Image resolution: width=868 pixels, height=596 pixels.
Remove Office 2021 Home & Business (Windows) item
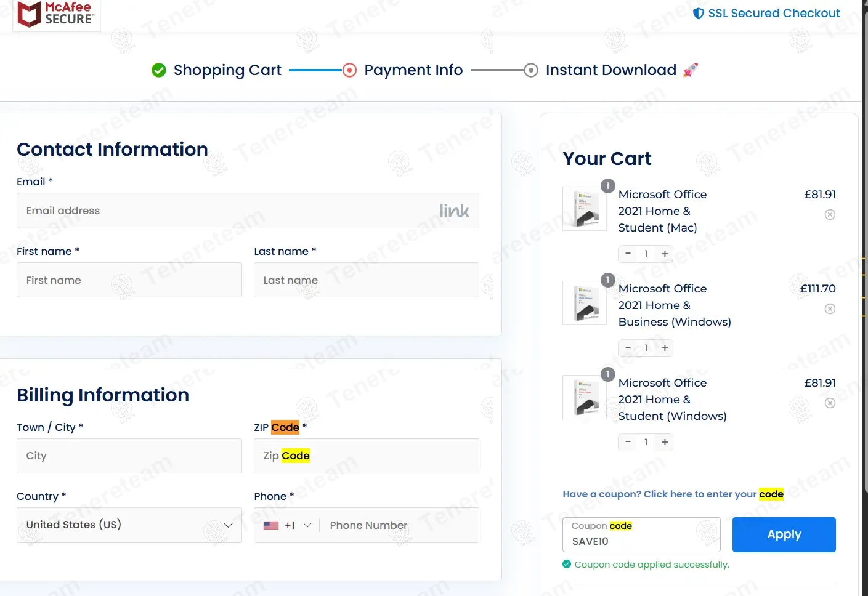tap(830, 309)
